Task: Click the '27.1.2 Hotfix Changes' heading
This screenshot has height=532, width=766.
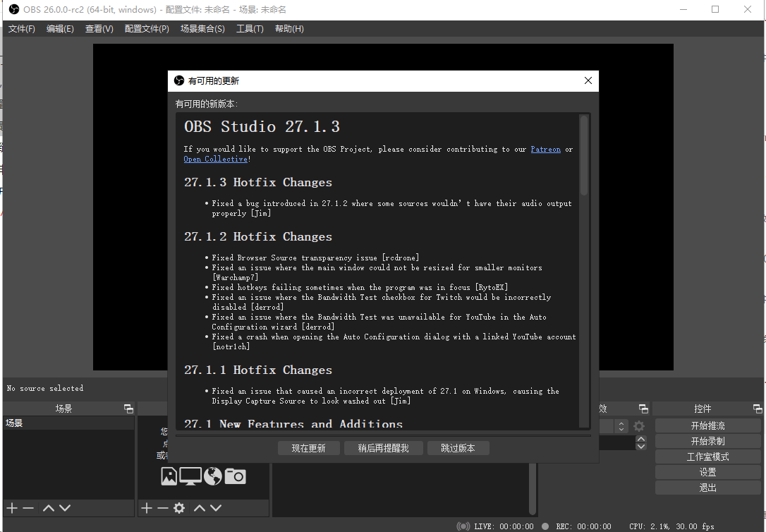Action: (x=258, y=236)
